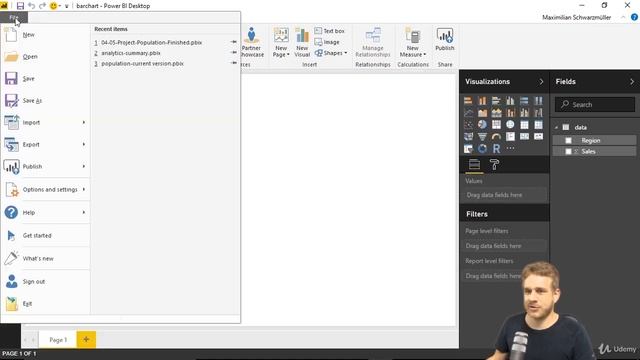Tick the Region field checkbox
This screenshot has height=360, width=640.
(x=568, y=140)
